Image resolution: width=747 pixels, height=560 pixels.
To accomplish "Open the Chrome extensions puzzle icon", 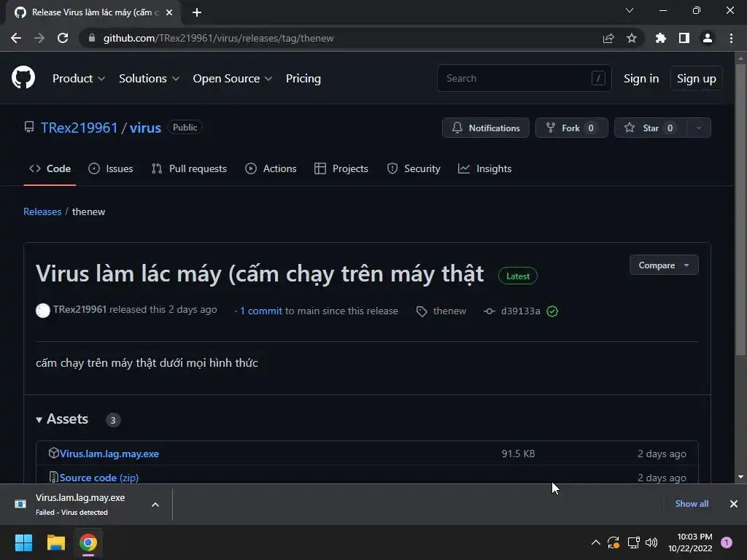I will click(x=660, y=38).
